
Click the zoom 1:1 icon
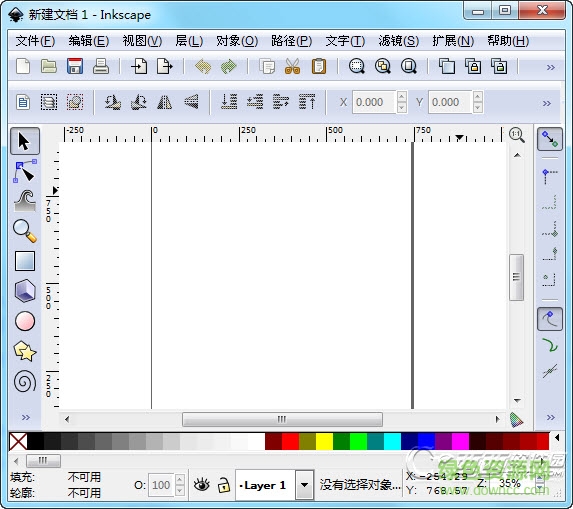(517, 135)
